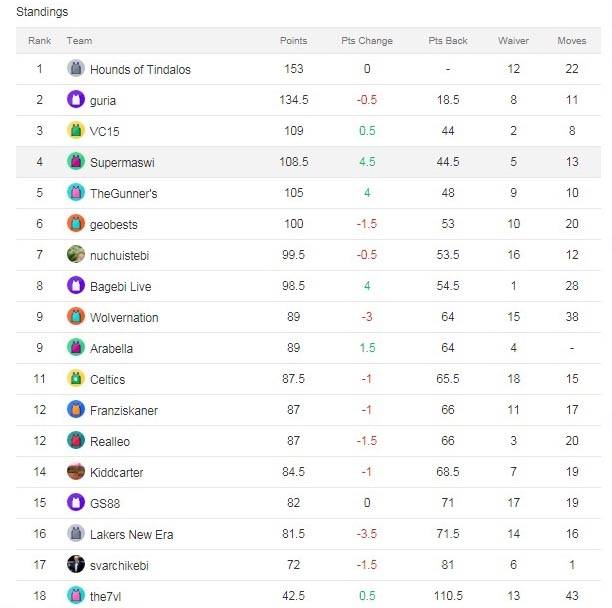
Task: Open VC15 team jersey icon
Action: (x=76, y=130)
